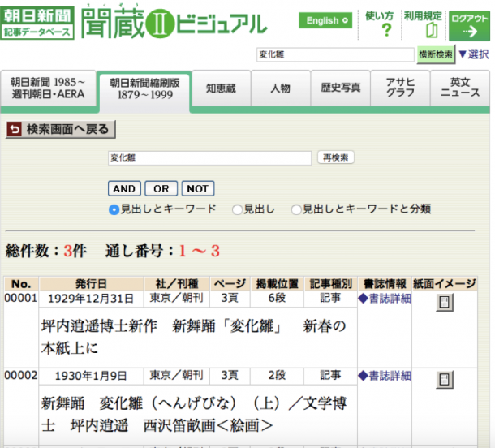
Task: Click the 書誌情報 column header
Action: pos(385,283)
